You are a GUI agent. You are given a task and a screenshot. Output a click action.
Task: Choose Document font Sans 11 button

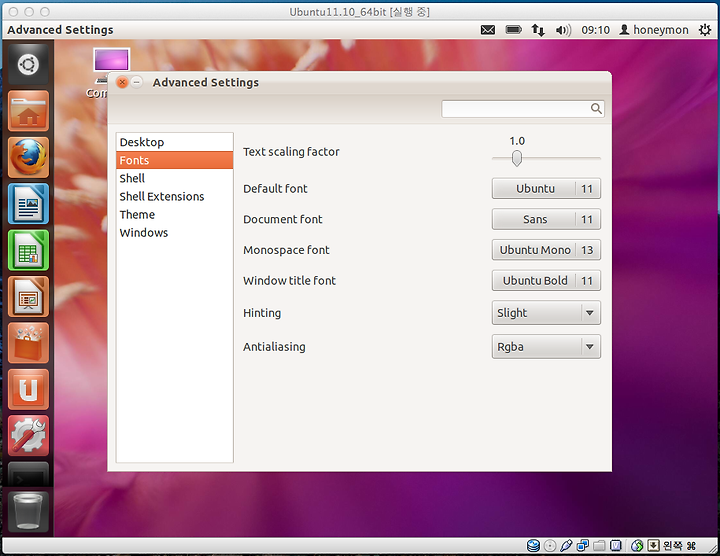[x=546, y=219]
